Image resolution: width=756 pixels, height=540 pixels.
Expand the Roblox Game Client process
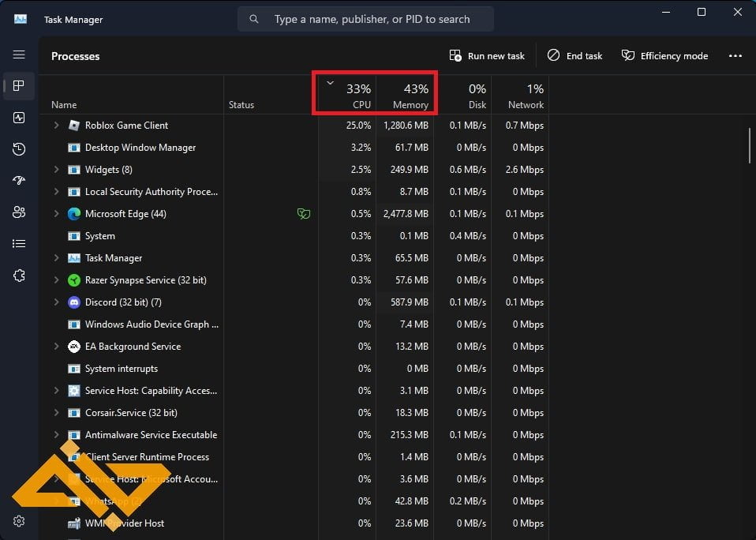point(56,126)
